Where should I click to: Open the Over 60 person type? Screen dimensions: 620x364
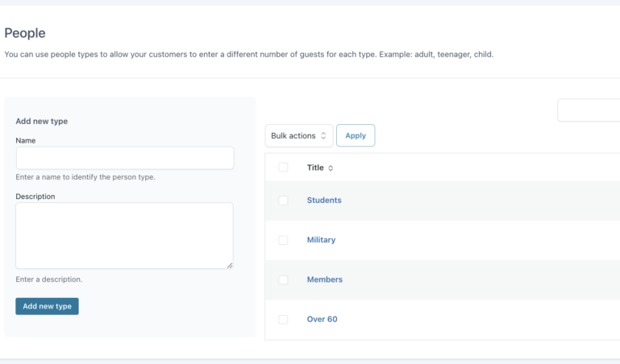(x=322, y=320)
